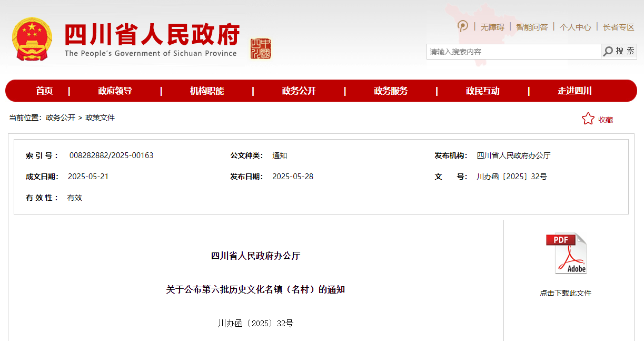This screenshot has width=644, height=341.
Task: Click the accessibility circle icon near 无障碍
Action: [x=463, y=26]
